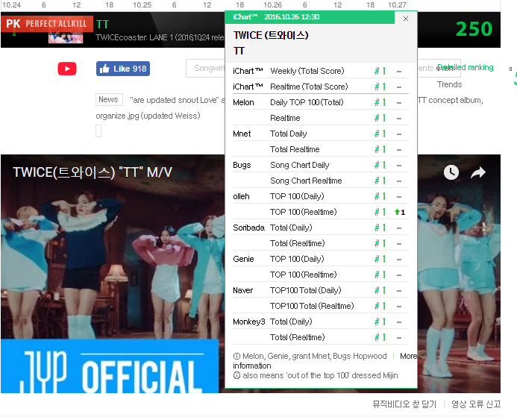Click 뮤직비디오 창 닫기 to close video window
This screenshot has width=517, height=420.
[x=404, y=404]
